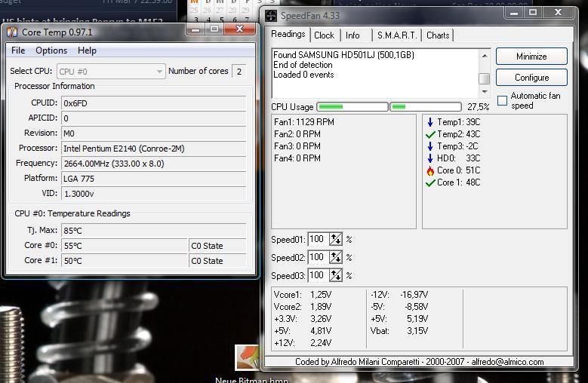Click the Loaded 0 events log line
The width and height of the screenshot is (588, 383).
(x=303, y=75)
